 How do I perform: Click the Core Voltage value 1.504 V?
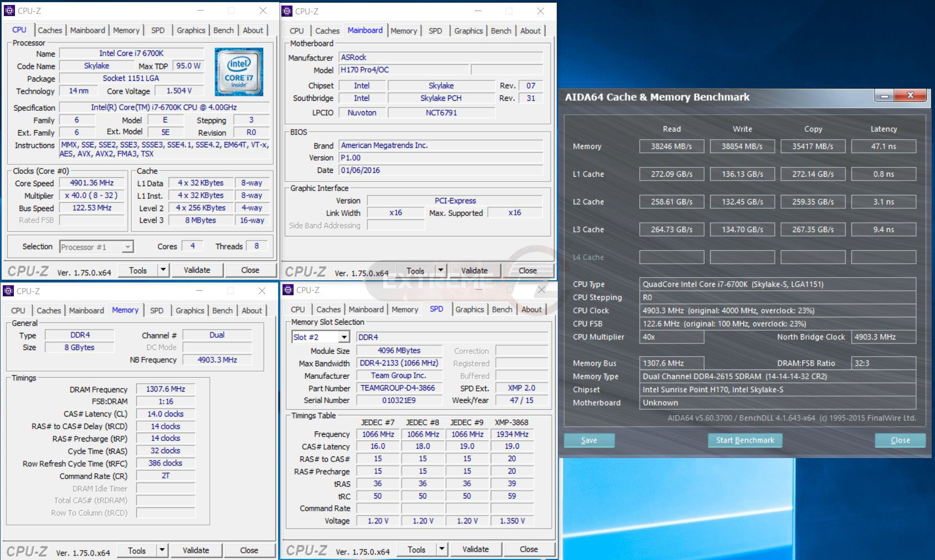(x=179, y=91)
